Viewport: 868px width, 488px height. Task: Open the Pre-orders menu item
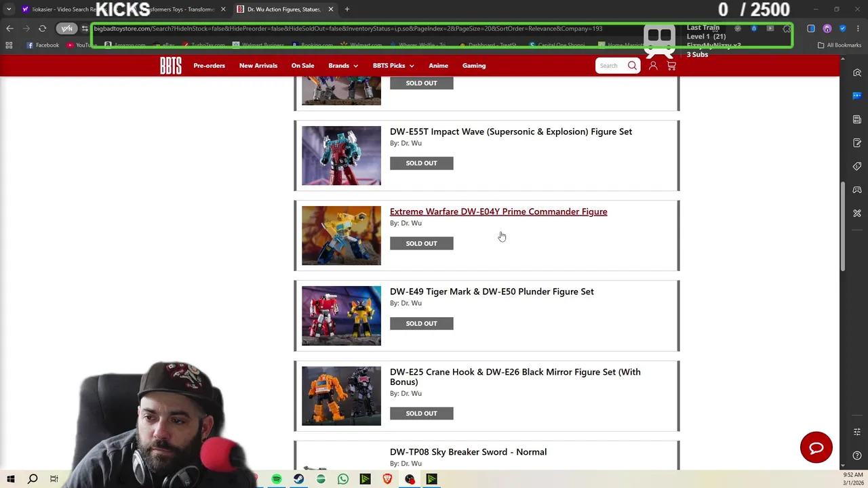coord(209,66)
